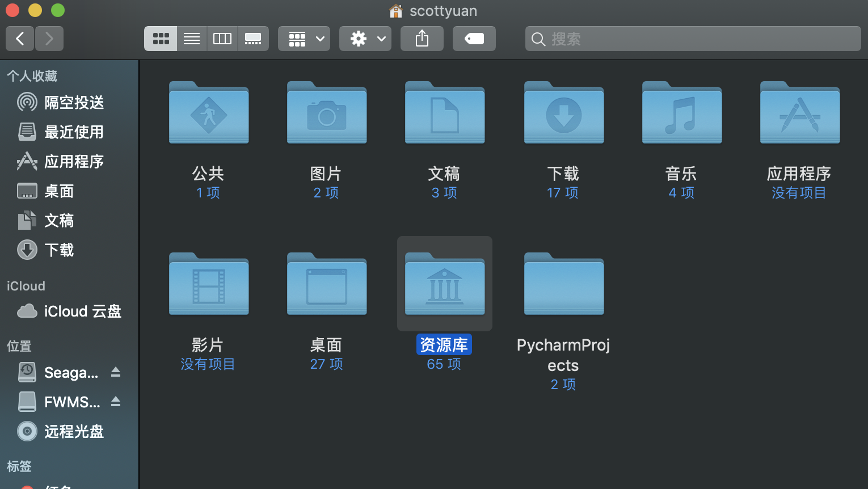
Task: Open the Seaga... drive in sidebar
Action: coord(58,372)
